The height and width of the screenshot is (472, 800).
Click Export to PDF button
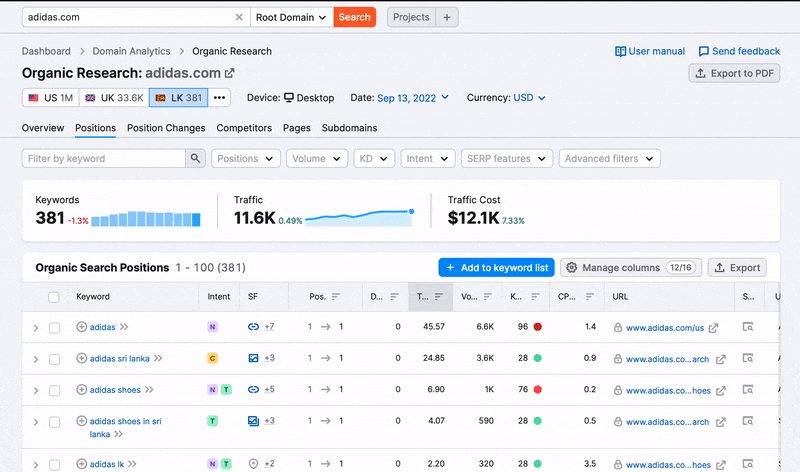[734, 73]
